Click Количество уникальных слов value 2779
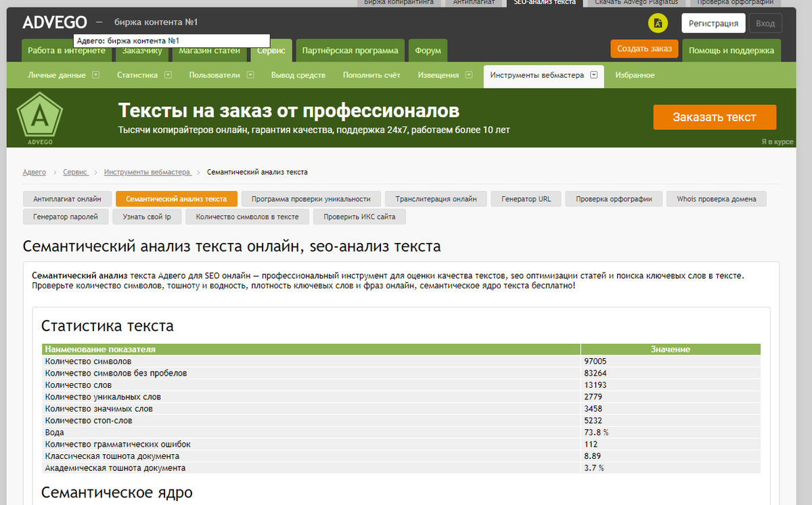812x505 pixels. point(593,397)
